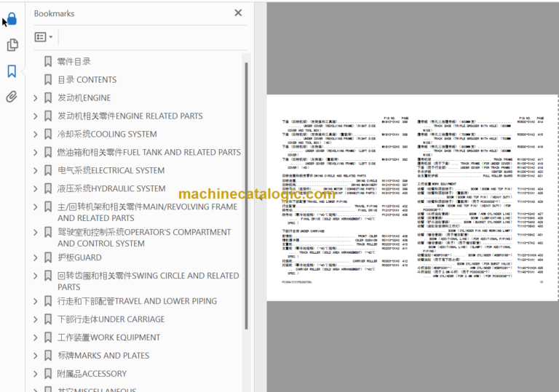Expand MAIN/REVOLVING FRAME bookmark chevron

click(35, 207)
